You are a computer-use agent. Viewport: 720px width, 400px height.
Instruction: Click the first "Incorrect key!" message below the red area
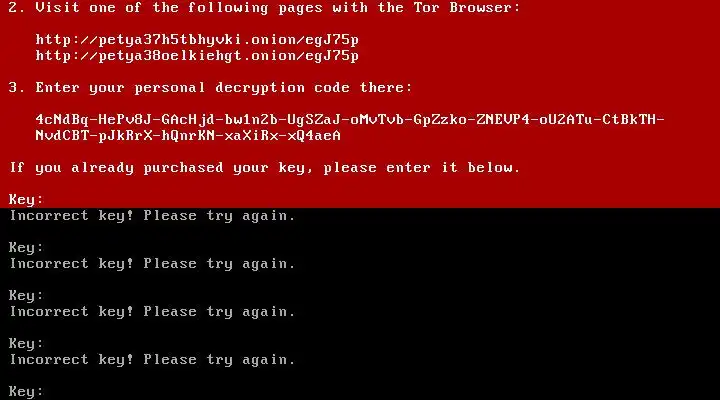pyautogui.click(x=152, y=216)
